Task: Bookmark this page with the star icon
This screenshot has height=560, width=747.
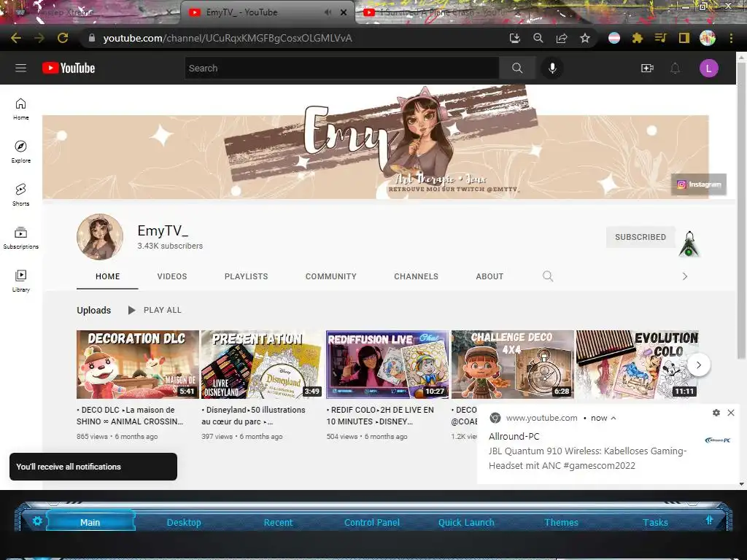Action: click(585, 38)
